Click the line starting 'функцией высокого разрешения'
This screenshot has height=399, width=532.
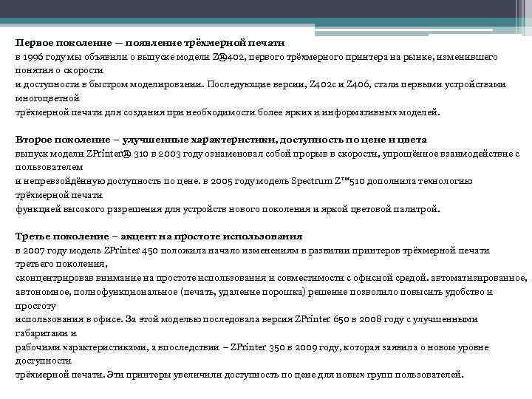coord(228,209)
